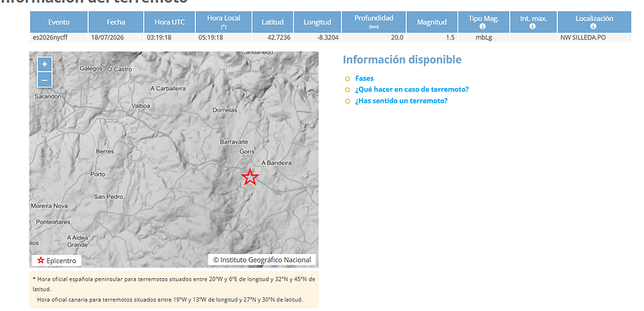Viewport: 644px width, 311px height.
Task: Select local time cell 05:19:18
Action: point(224,37)
